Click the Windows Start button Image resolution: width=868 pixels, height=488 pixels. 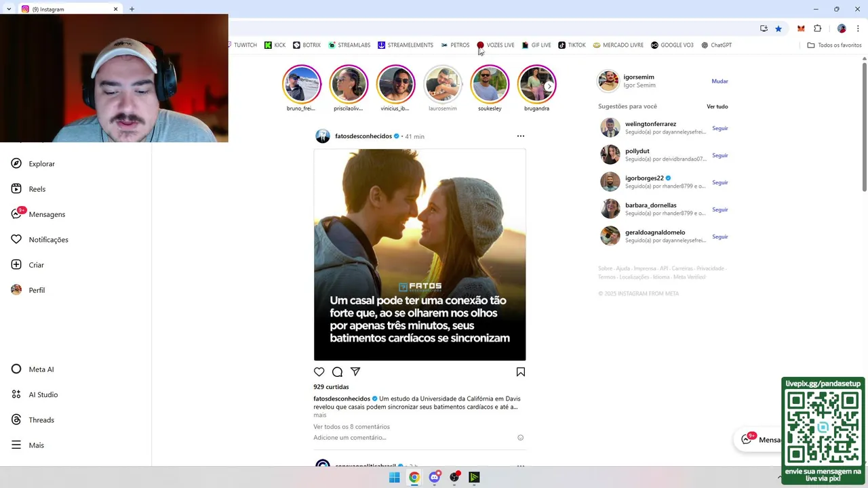click(394, 477)
